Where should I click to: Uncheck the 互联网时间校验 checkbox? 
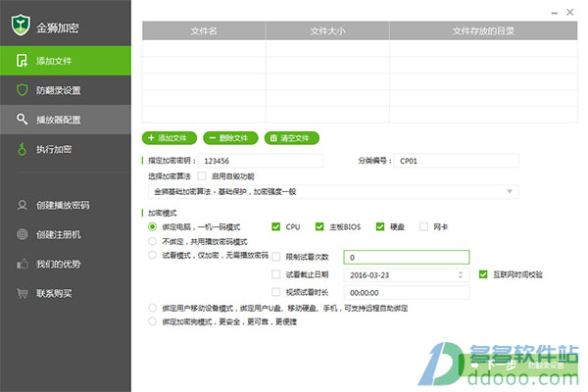click(483, 274)
